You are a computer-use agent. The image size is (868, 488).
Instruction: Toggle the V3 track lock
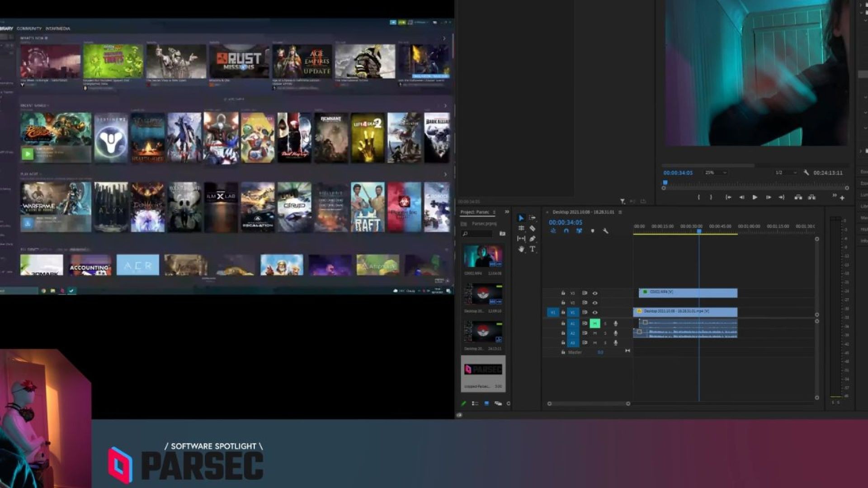pos(563,293)
